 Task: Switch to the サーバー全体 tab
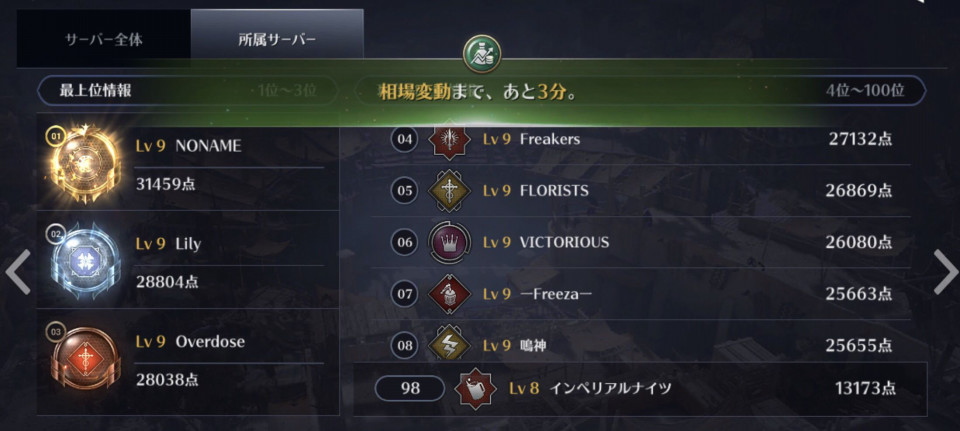click(103, 39)
